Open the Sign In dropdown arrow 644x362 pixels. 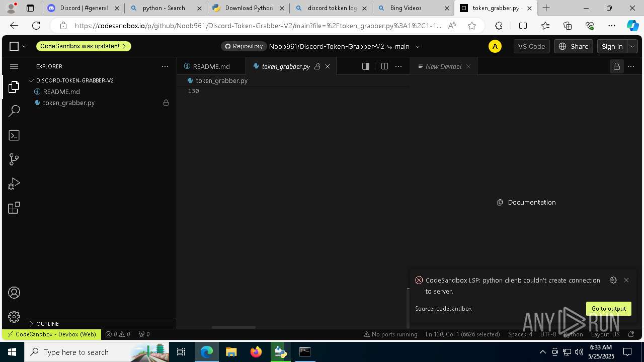(632, 46)
